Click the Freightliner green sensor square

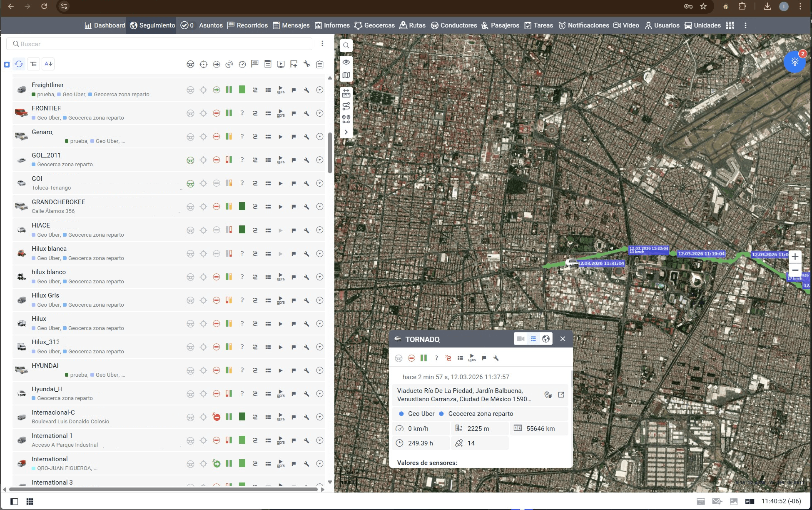pyautogui.click(x=242, y=90)
